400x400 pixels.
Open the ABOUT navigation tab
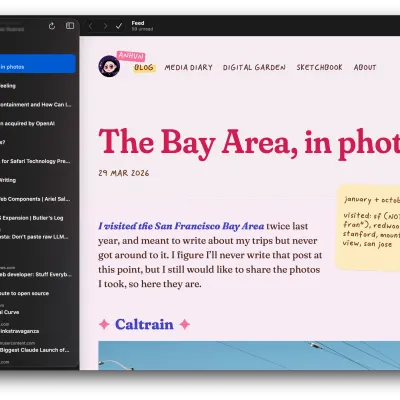[365, 67]
